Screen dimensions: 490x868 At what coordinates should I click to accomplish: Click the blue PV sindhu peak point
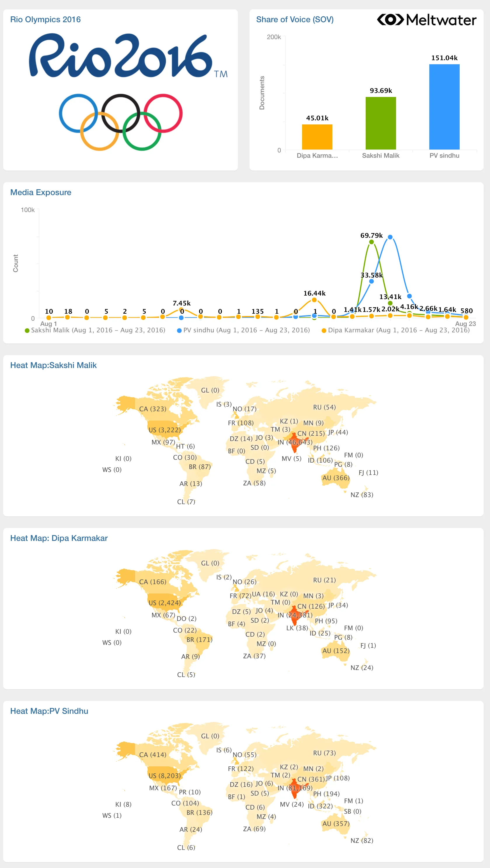pyautogui.click(x=390, y=237)
